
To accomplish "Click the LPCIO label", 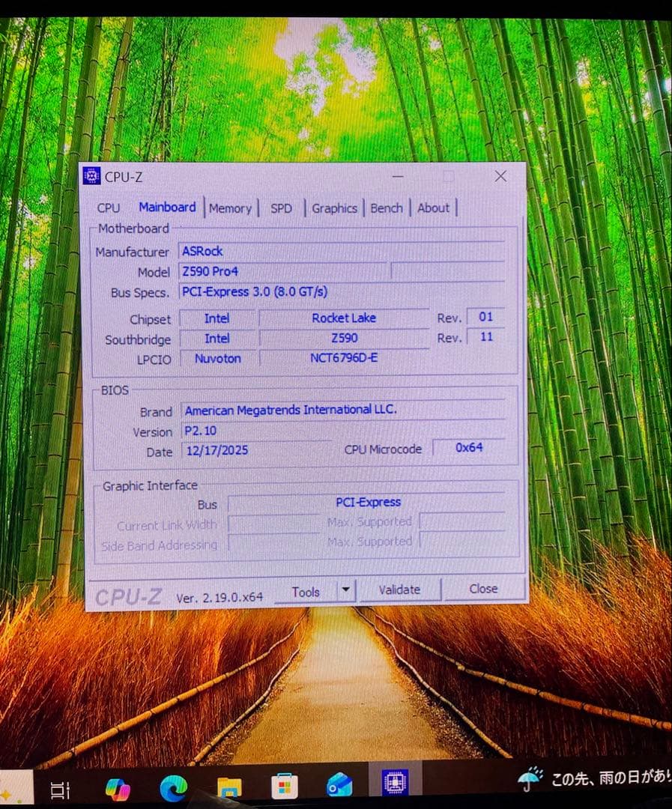I will 154,360.
